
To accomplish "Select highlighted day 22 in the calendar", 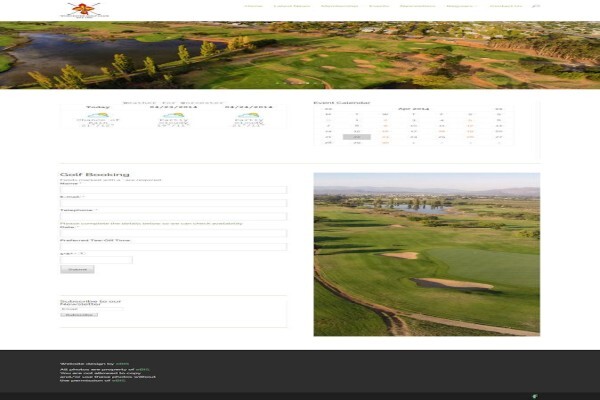I will pos(357,137).
